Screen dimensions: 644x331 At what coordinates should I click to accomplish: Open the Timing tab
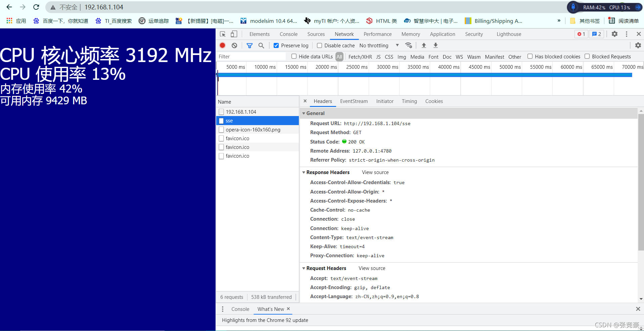click(x=409, y=101)
